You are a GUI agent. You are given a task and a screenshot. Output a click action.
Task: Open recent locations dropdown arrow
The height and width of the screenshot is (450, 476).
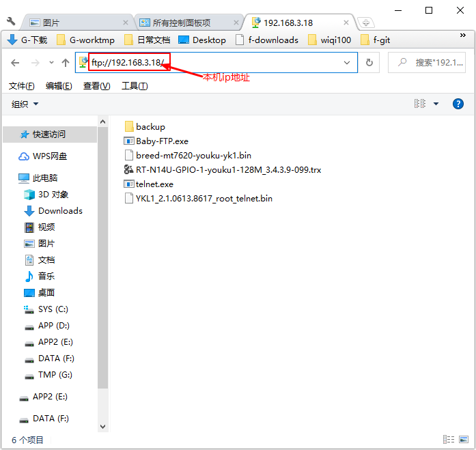[51, 63]
